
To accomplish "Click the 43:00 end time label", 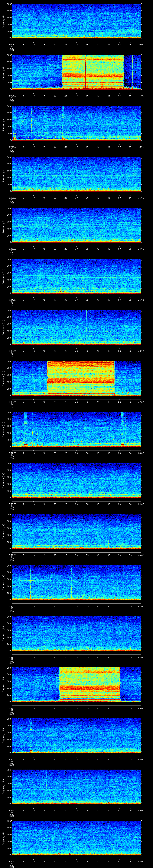I will (141, 708).
